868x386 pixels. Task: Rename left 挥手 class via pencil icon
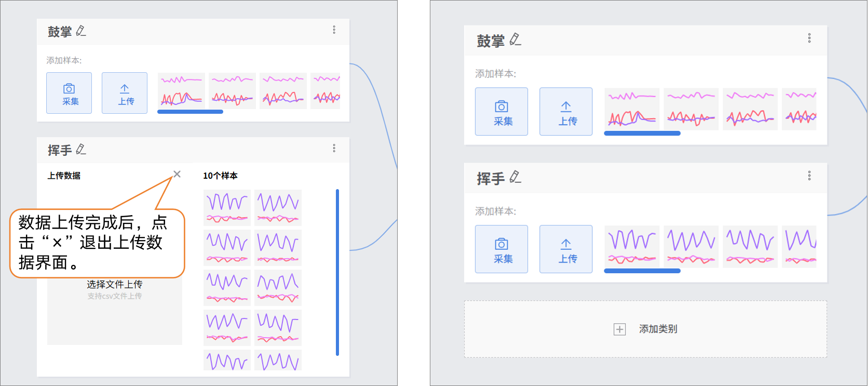[81, 150]
